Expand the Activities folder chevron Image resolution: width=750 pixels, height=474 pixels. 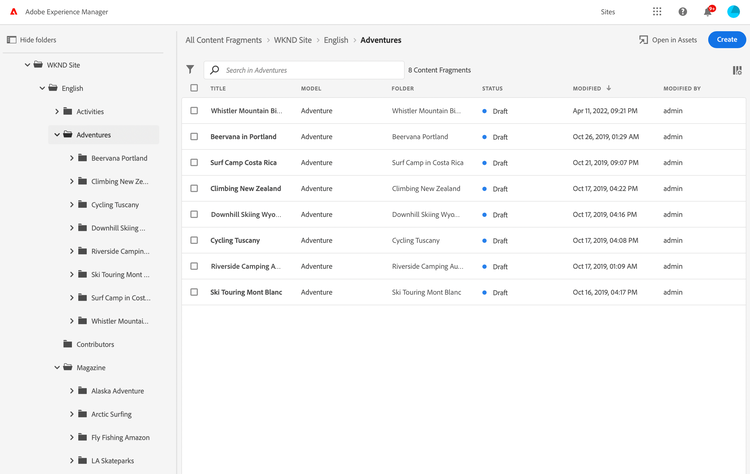point(57,111)
